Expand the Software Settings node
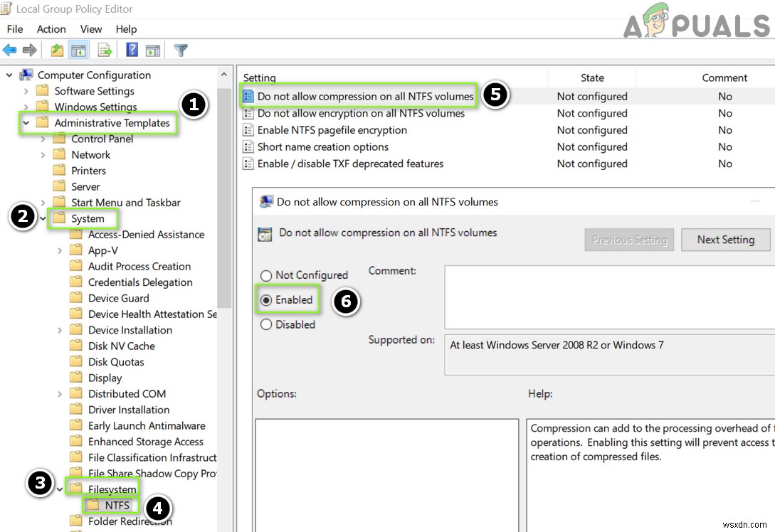 pos(26,91)
